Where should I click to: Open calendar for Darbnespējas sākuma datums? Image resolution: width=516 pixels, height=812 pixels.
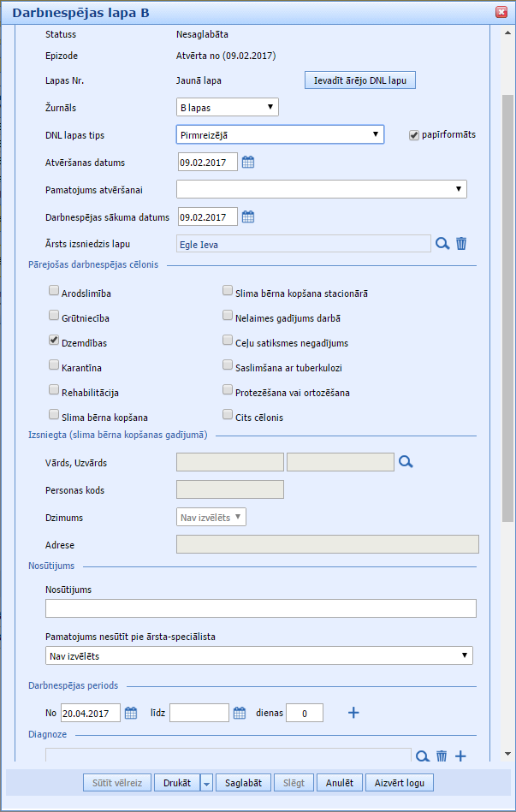click(x=248, y=216)
